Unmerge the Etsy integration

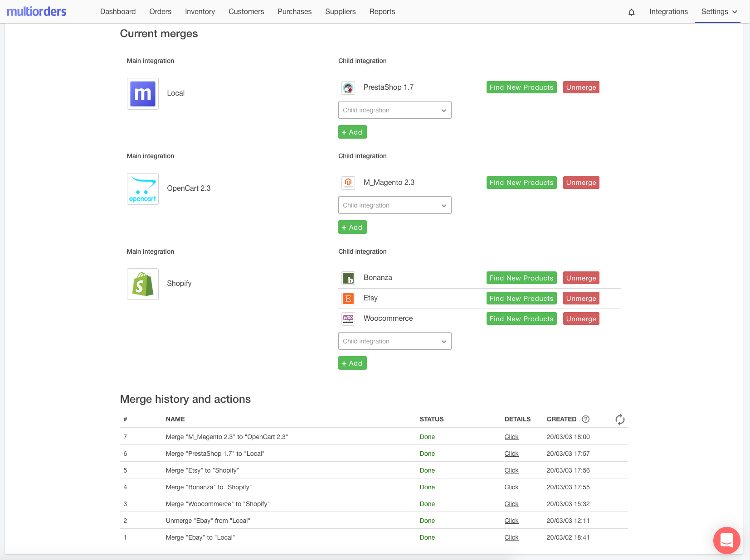[x=581, y=299]
